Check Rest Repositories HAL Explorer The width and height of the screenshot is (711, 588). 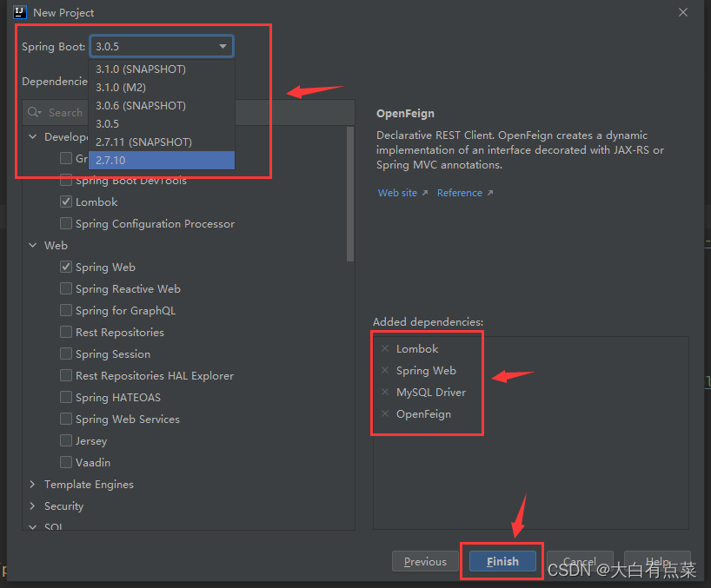click(66, 375)
